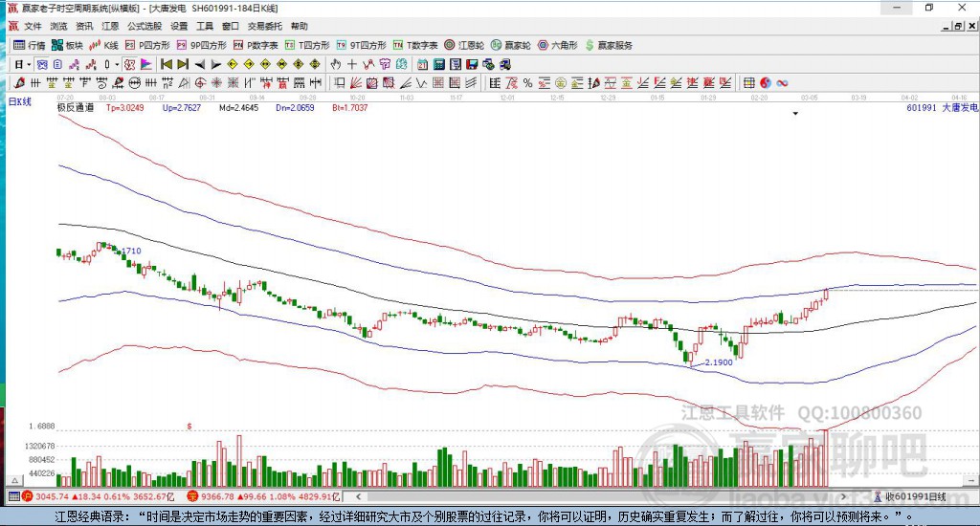Image resolution: width=980 pixels, height=526 pixels.
Task: Open the yin-yang red blue icon
Action: (x=766, y=83)
